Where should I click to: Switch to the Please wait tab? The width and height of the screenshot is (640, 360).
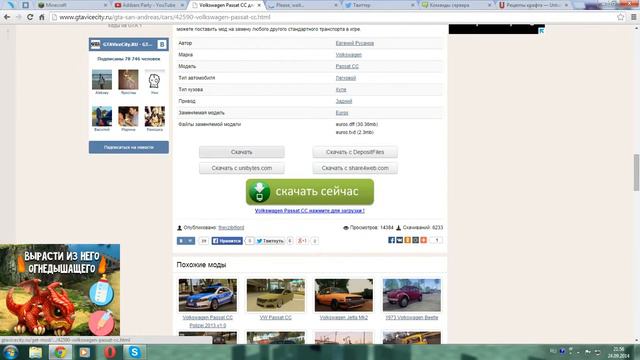303,5
